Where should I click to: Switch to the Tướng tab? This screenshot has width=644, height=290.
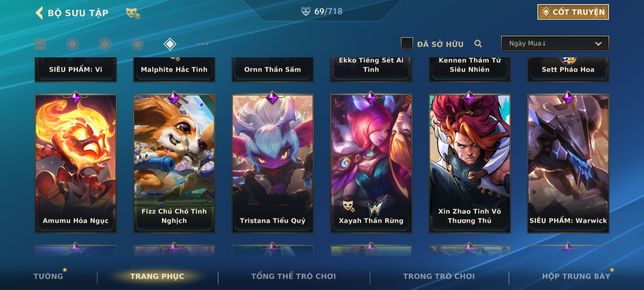tap(48, 276)
